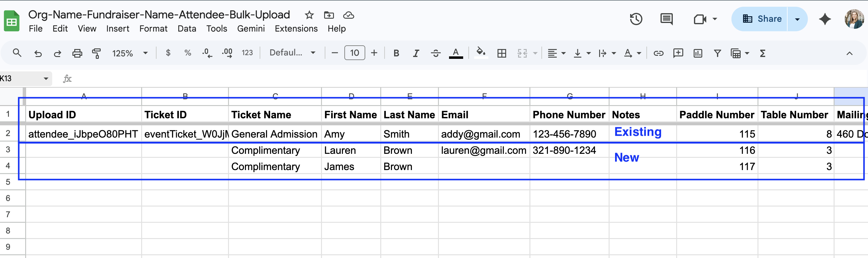Select the lauren@gmail.com cell
Viewport: 868px width, 258px height.
[483, 150]
